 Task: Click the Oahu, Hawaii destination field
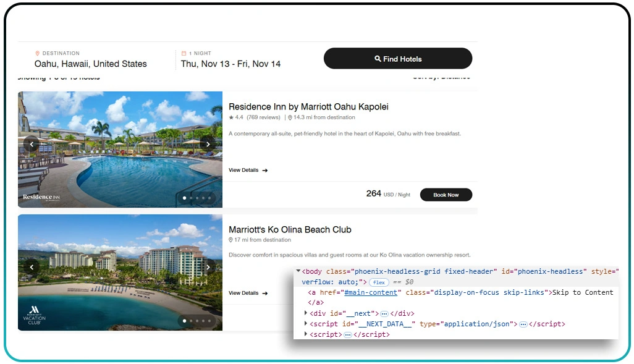pos(90,64)
